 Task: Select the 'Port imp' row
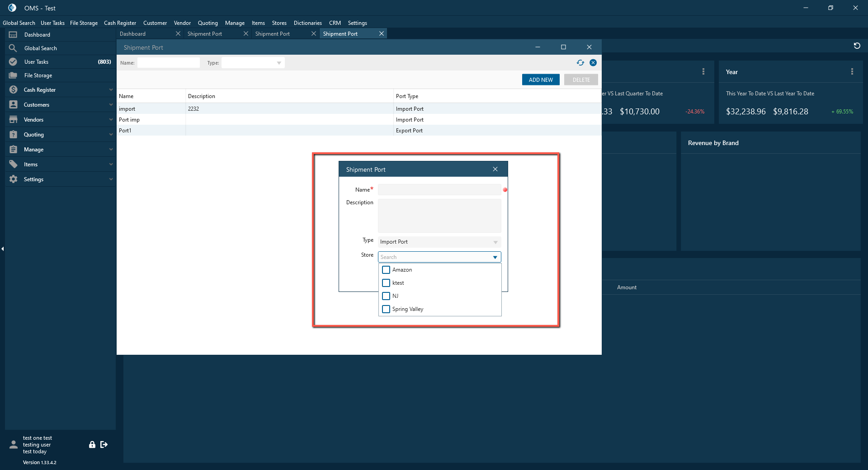[359, 120]
